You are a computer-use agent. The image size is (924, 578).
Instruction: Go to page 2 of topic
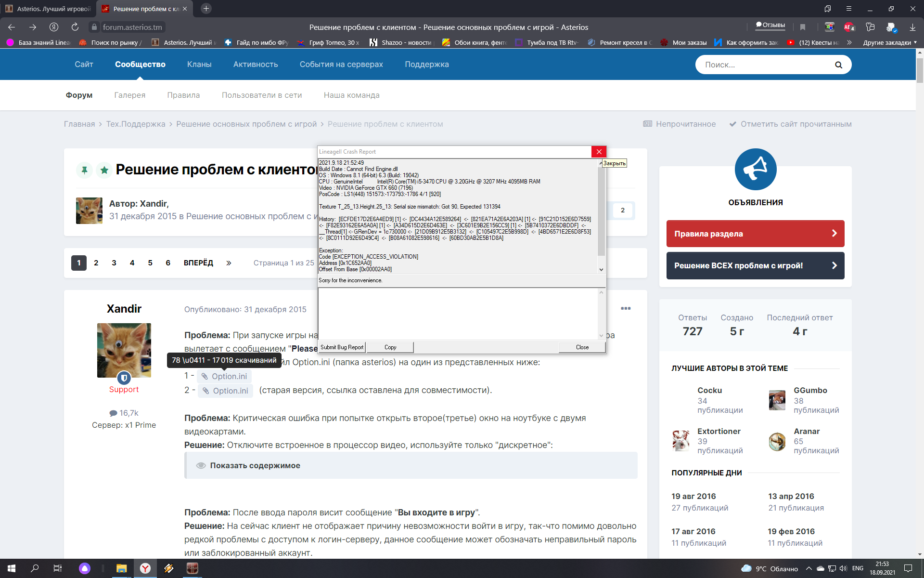point(96,263)
